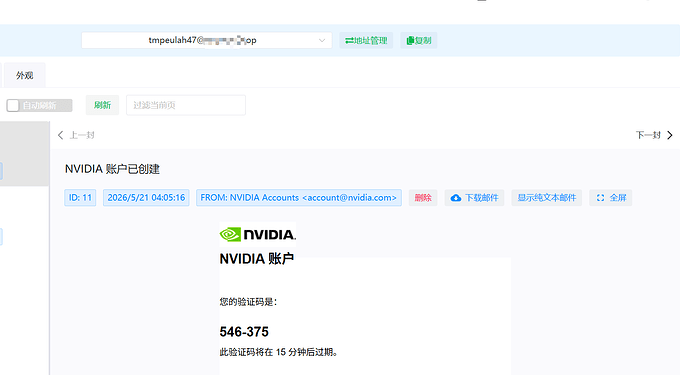Viewport: 690px width, 375px height.
Task: Open 地址管理 address management
Action: tap(366, 40)
